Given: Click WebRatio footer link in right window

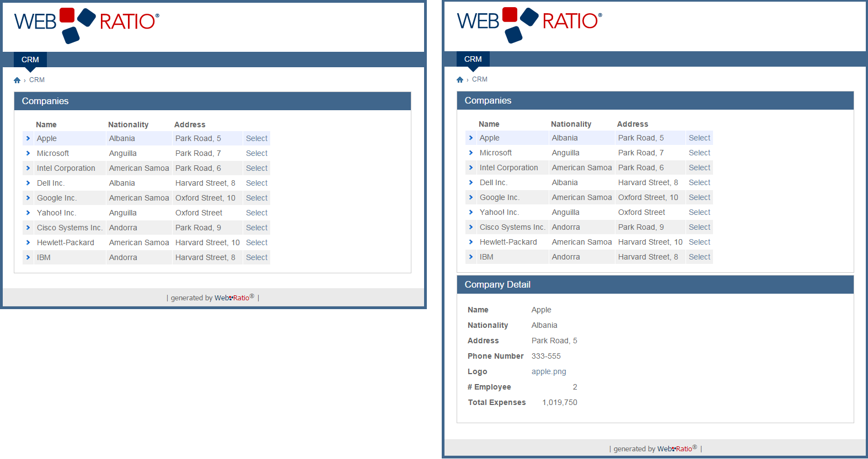Looking at the screenshot, I should tap(677, 449).
